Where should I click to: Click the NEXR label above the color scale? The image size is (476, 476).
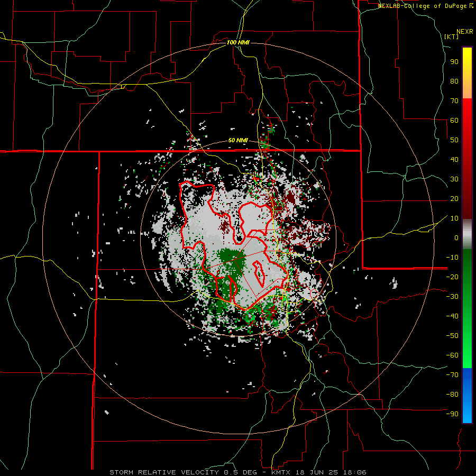465,32
